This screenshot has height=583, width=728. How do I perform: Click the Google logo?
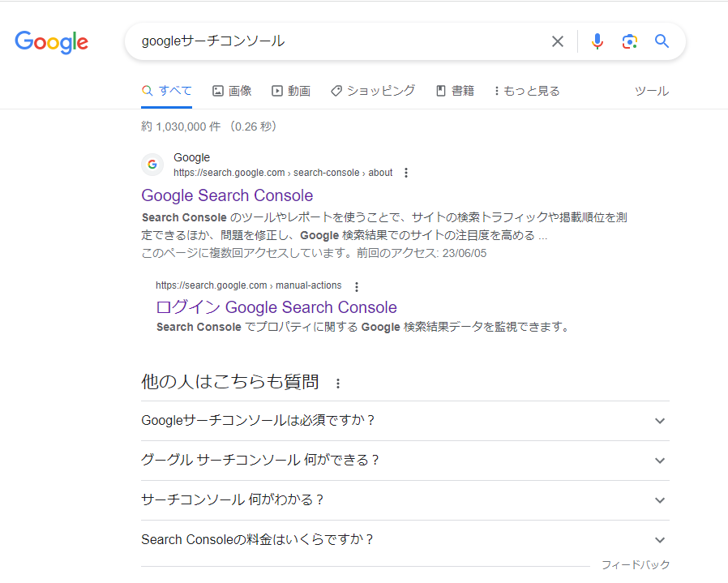click(x=51, y=42)
